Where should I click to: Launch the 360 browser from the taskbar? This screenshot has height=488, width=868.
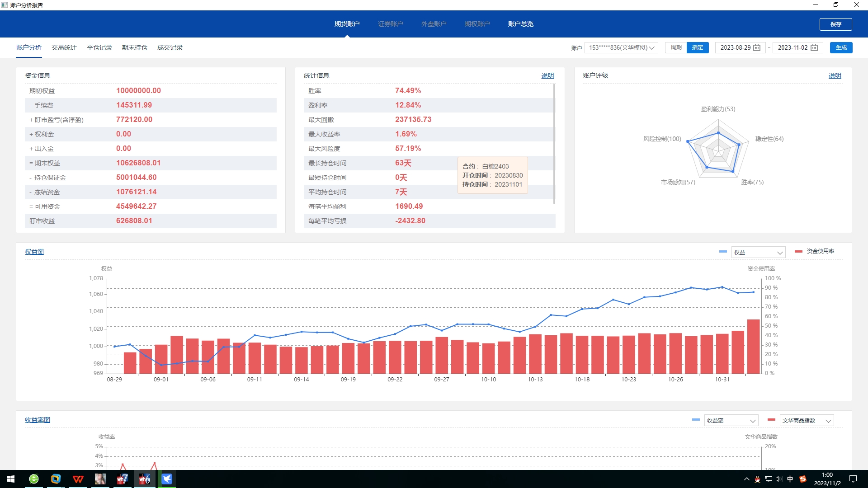(x=34, y=479)
